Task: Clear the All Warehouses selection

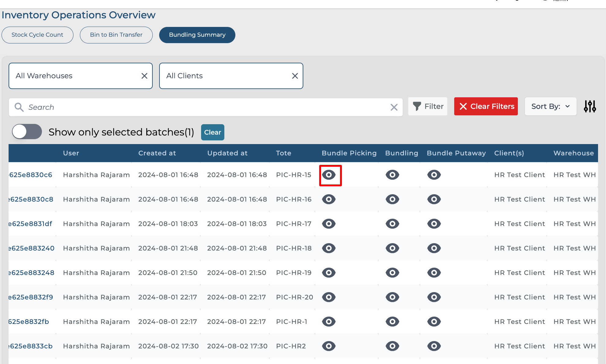Action: 144,76
